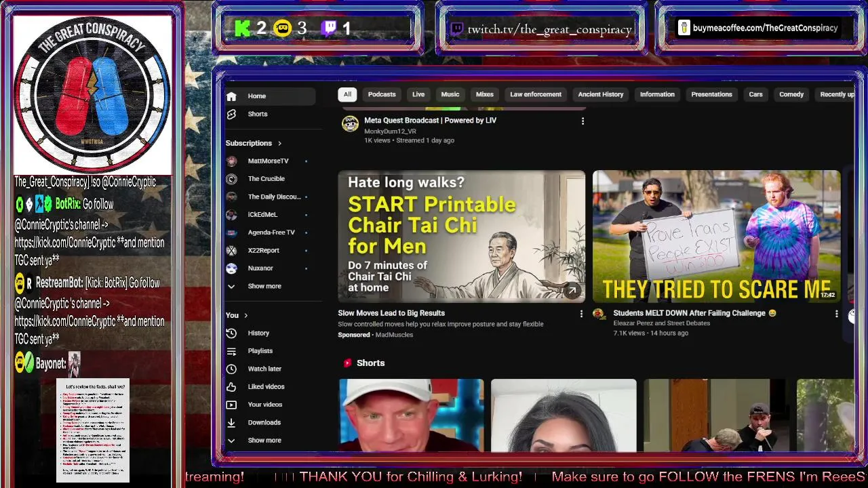This screenshot has width=868, height=488.
Task: Click Subscriptions heading in sidebar
Action: 248,144
